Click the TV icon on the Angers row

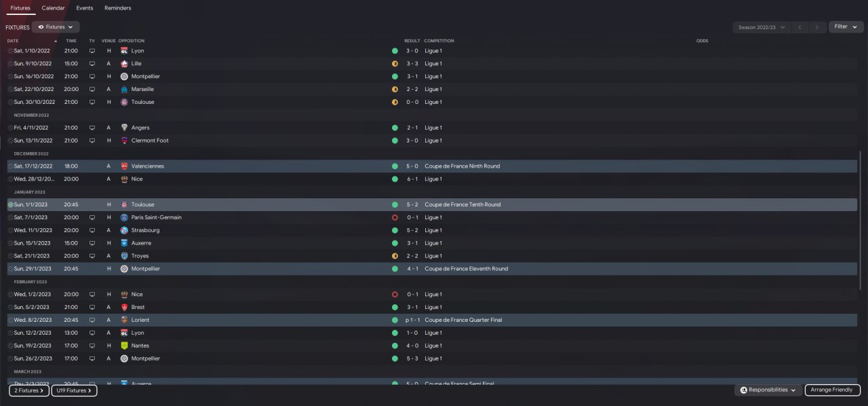point(92,128)
